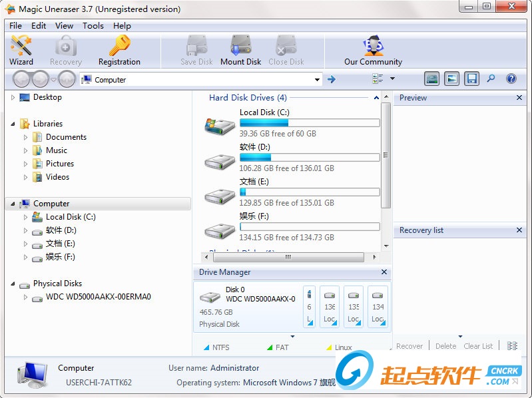The image size is (532, 398).
Task: Click the Recovery list options grid icon
Action: tap(512, 346)
